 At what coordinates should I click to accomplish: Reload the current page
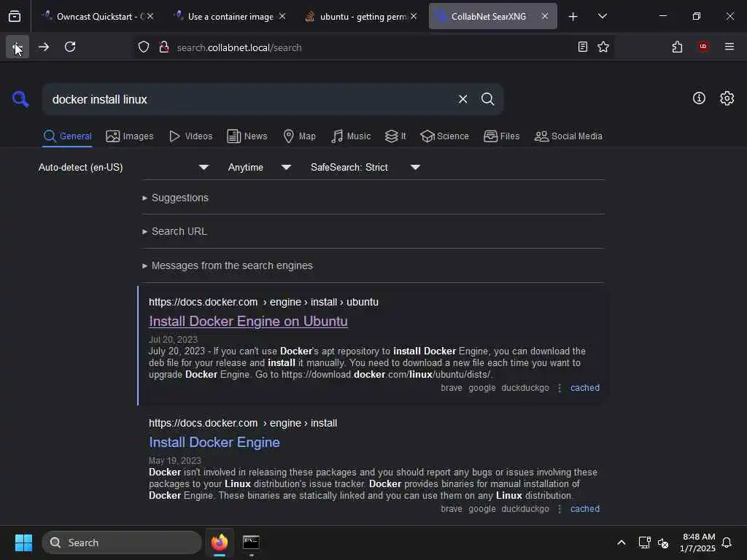[70, 47]
